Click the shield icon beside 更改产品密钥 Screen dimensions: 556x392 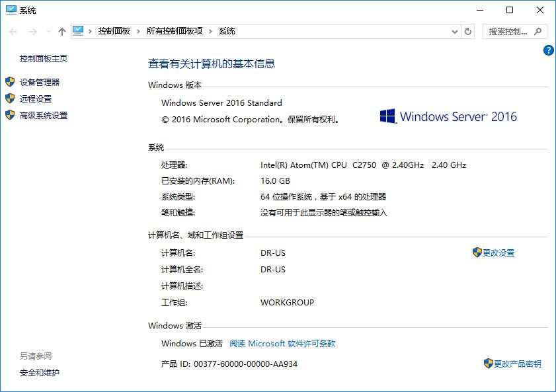pyautogui.click(x=489, y=364)
